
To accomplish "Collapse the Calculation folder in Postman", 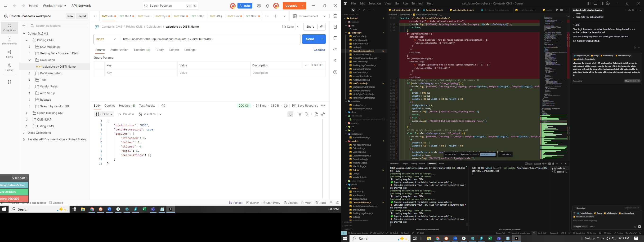I will coord(30,60).
